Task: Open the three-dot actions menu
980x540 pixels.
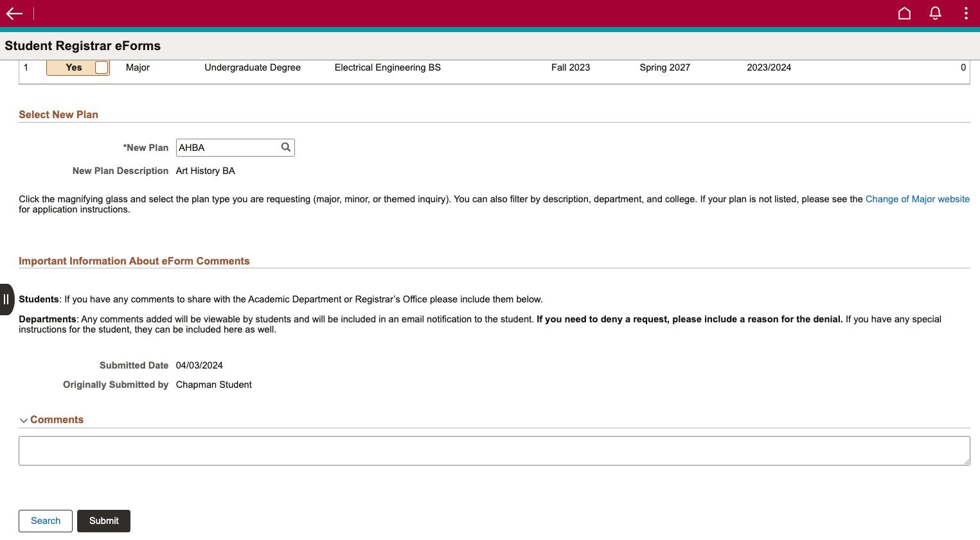Action: click(x=966, y=13)
